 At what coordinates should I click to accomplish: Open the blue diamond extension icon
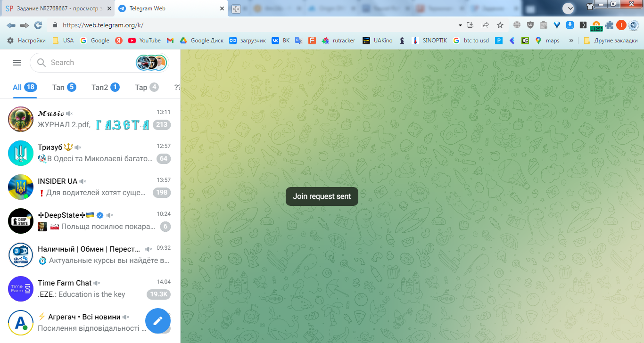[x=557, y=25]
